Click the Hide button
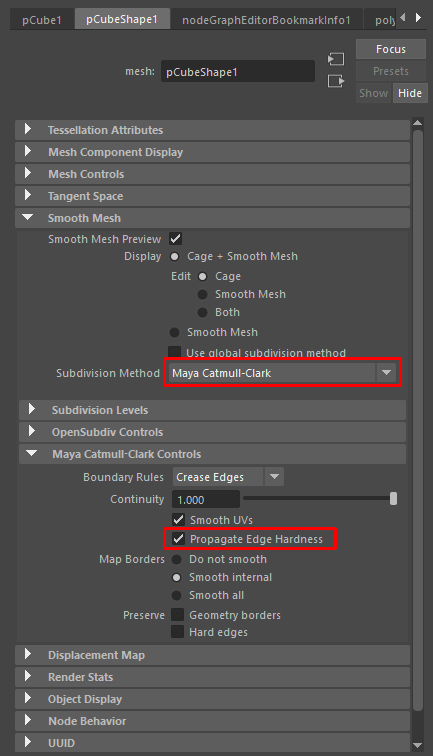433x756 pixels. click(x=410, y=93)
